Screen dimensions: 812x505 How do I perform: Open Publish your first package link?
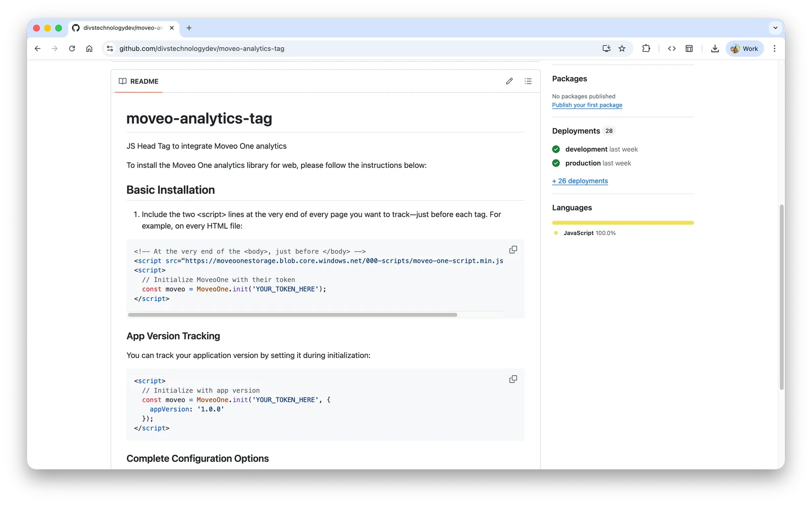[587, 105]
